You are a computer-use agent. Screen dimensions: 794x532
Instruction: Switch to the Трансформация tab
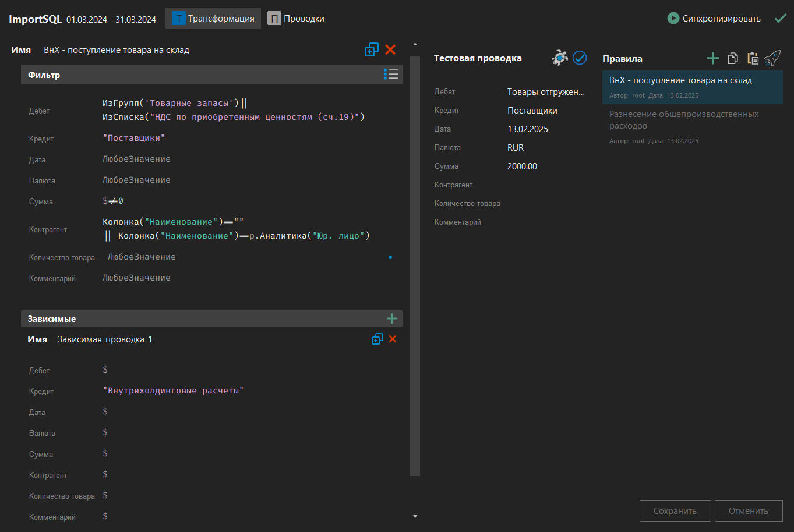coord(213,18)
